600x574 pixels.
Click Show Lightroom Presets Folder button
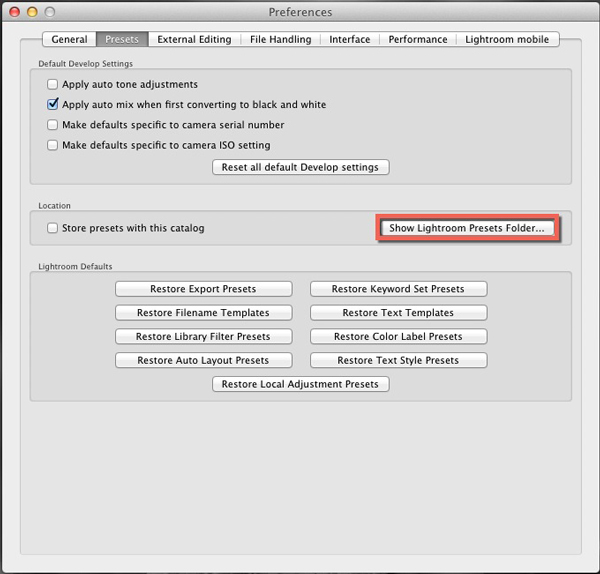(x=467, y=228)
